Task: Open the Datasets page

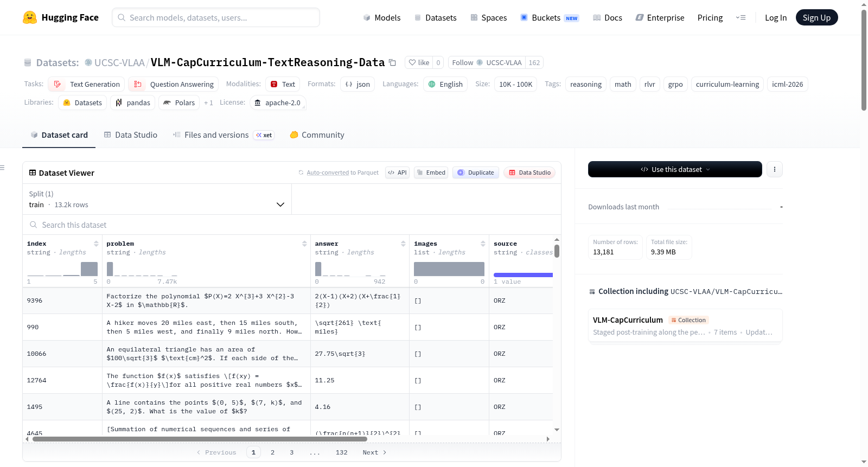Action: 435,18
